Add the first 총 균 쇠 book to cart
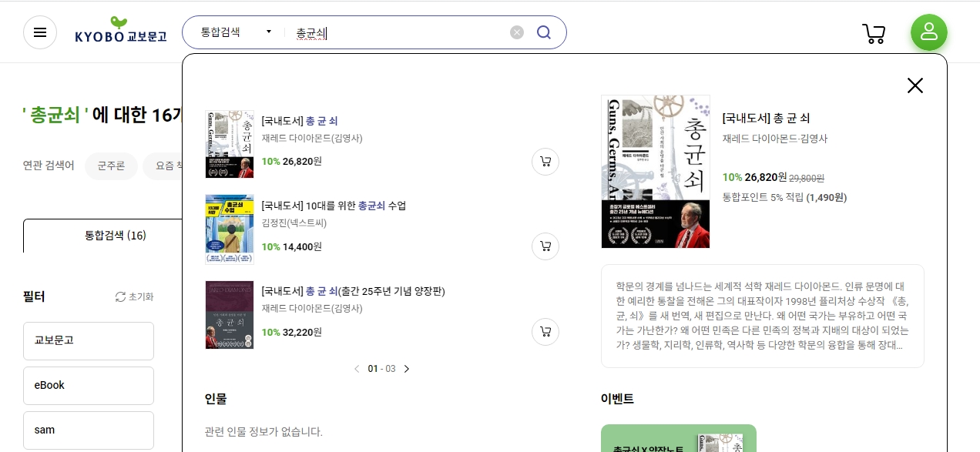Image resolution: width=980 pixels, height=452 pixels. [x=545, y=162]
